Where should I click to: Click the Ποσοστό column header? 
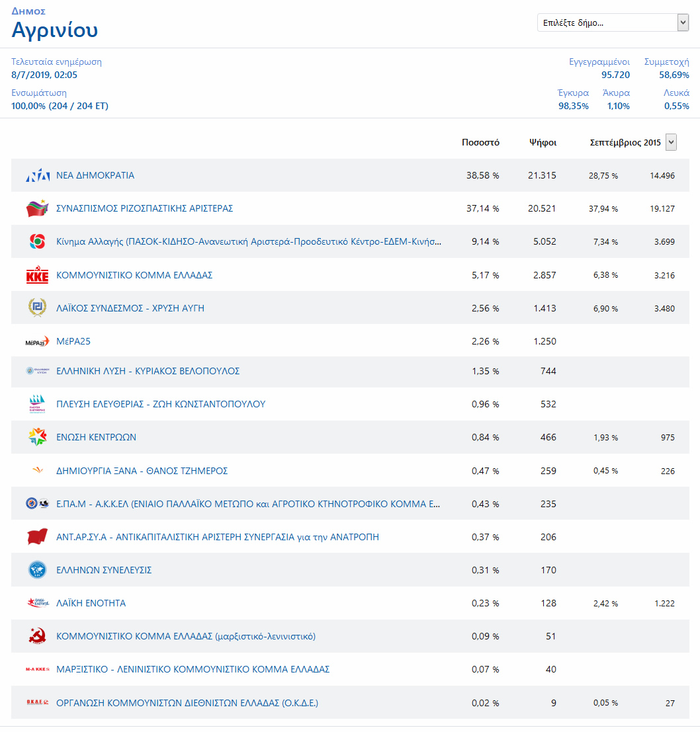coord(480,142)
